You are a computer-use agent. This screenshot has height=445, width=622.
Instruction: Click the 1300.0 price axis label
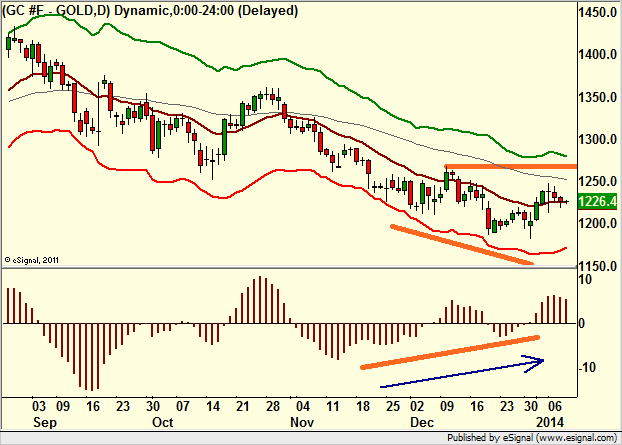click(x=597, y=139)
